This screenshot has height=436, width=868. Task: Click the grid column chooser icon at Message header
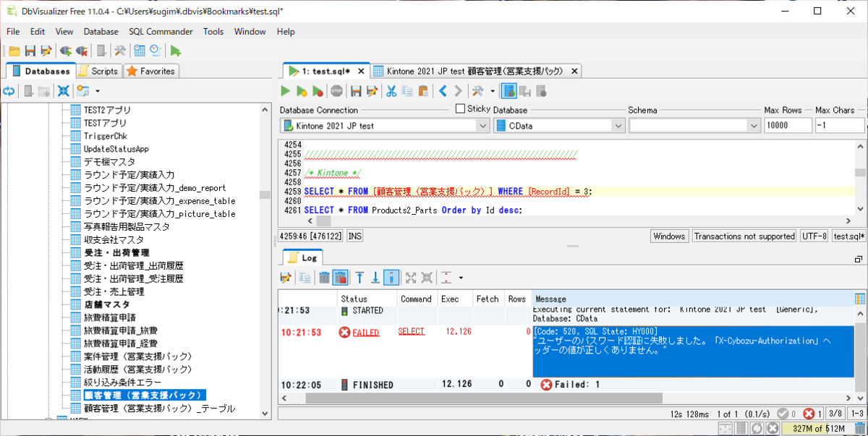[x=860, y=299]
